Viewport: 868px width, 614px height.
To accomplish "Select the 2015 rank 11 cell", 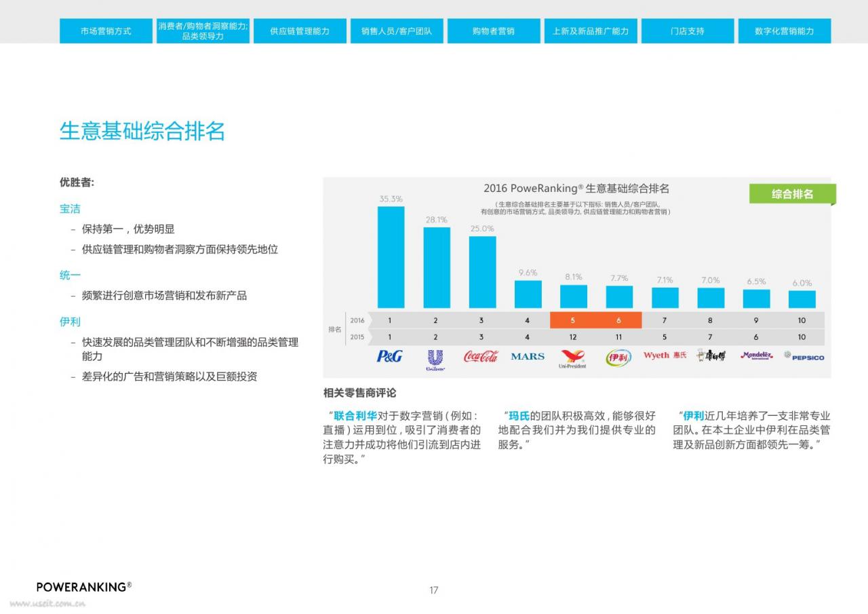I will point(618,337).
